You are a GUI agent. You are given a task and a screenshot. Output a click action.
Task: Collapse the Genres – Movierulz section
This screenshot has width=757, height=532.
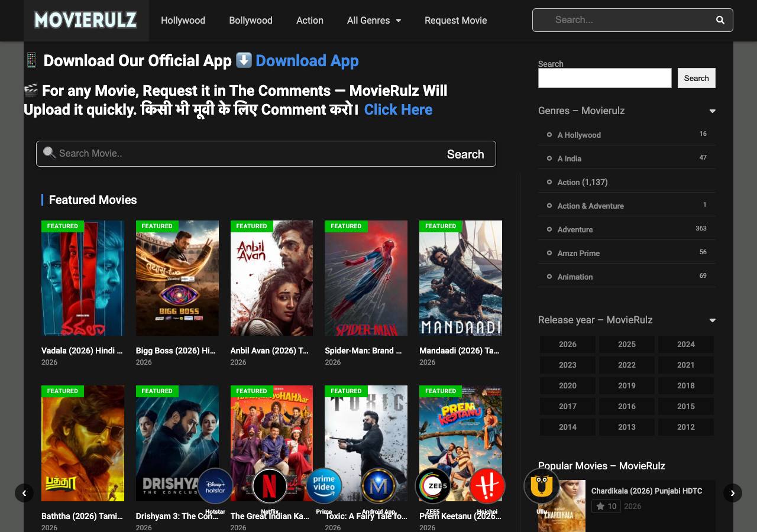pyautogui.click(x=712, y=111)
